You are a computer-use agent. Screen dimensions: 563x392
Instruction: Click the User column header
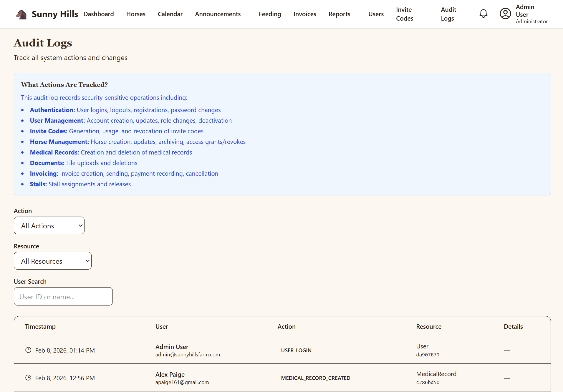[162, 326]
